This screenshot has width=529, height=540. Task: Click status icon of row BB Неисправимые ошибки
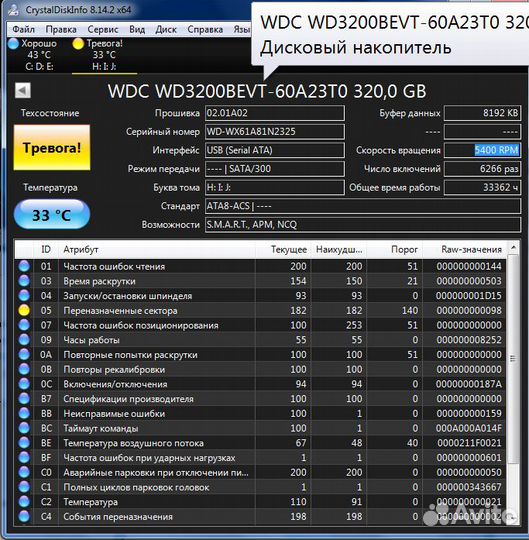pos(24,414)
